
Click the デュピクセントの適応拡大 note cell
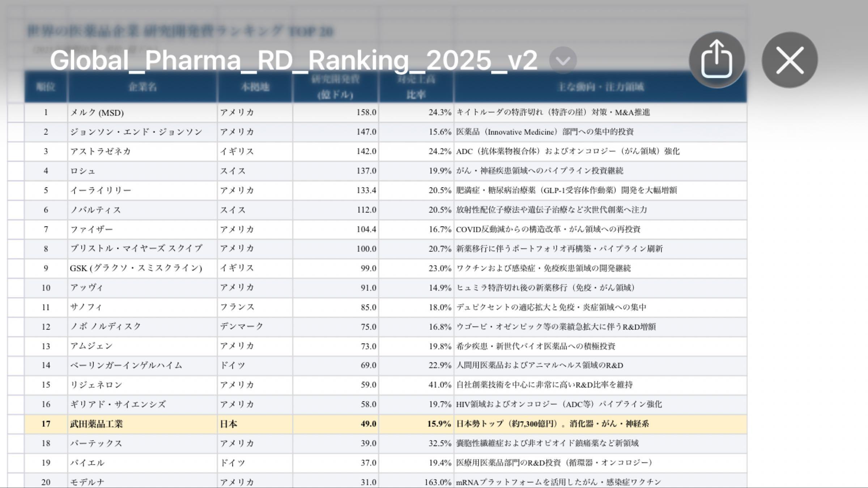(x=600, y=307)
